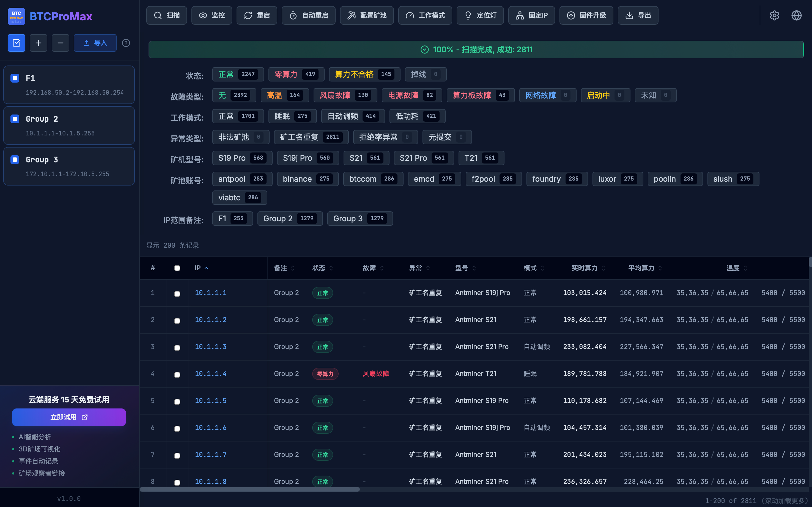Toggle the select-all checkbox in the table header
812x507 pixels.
177,268
